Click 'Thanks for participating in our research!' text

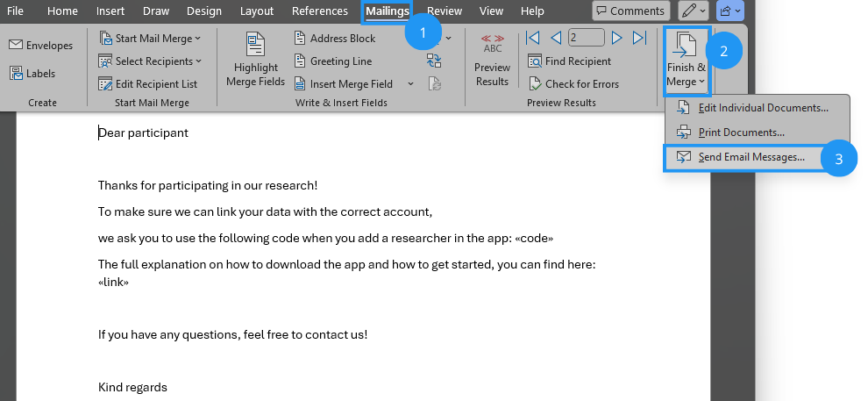pyautogui.click(x=208, y=185)
